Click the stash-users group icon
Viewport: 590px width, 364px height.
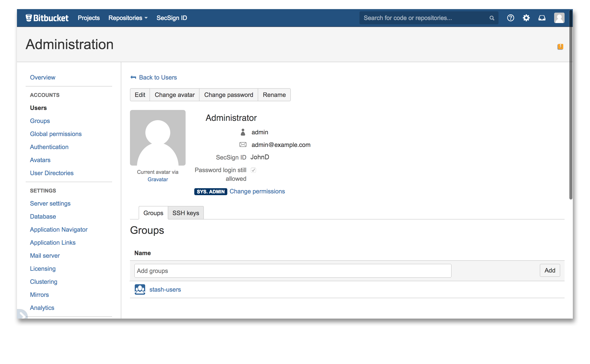140,289
